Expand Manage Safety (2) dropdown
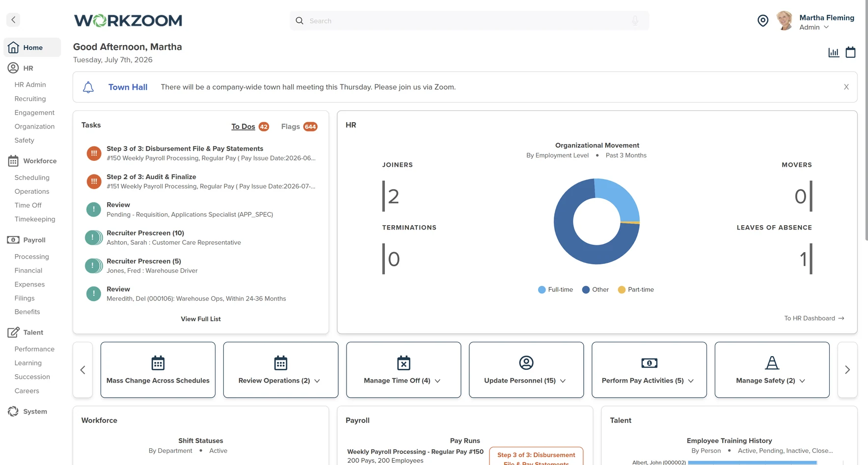 [802, 381]
